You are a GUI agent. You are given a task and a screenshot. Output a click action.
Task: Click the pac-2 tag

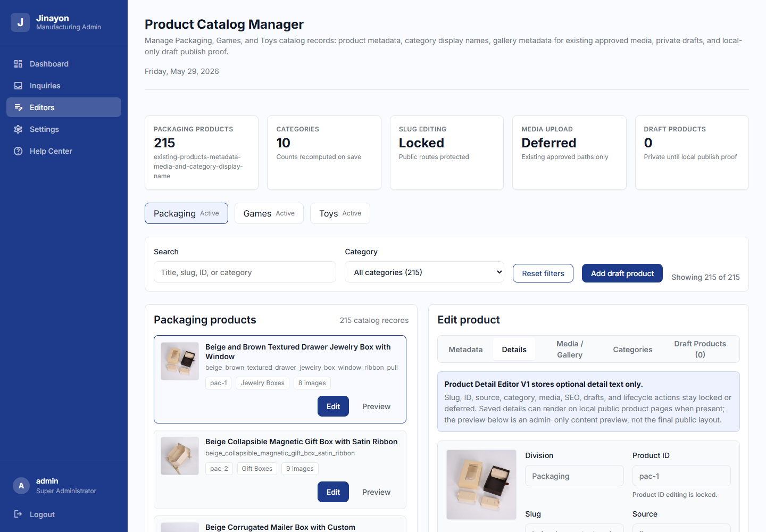[219, 469]
